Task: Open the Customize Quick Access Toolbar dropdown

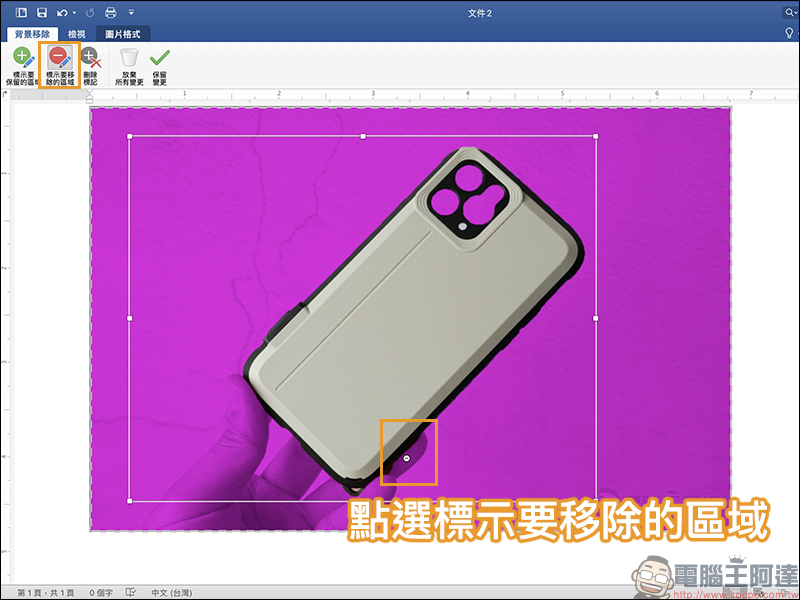Action: click(x=131, y=13)
